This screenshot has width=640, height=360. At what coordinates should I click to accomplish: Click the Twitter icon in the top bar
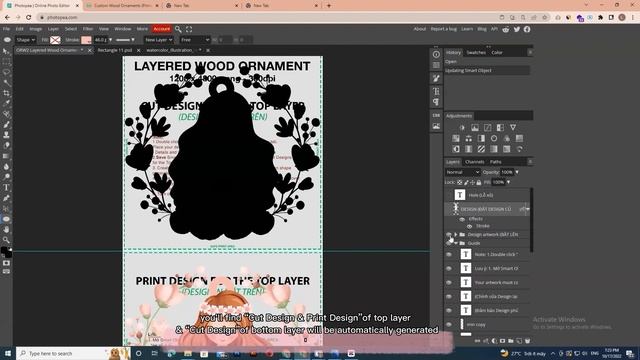(517, 29)
